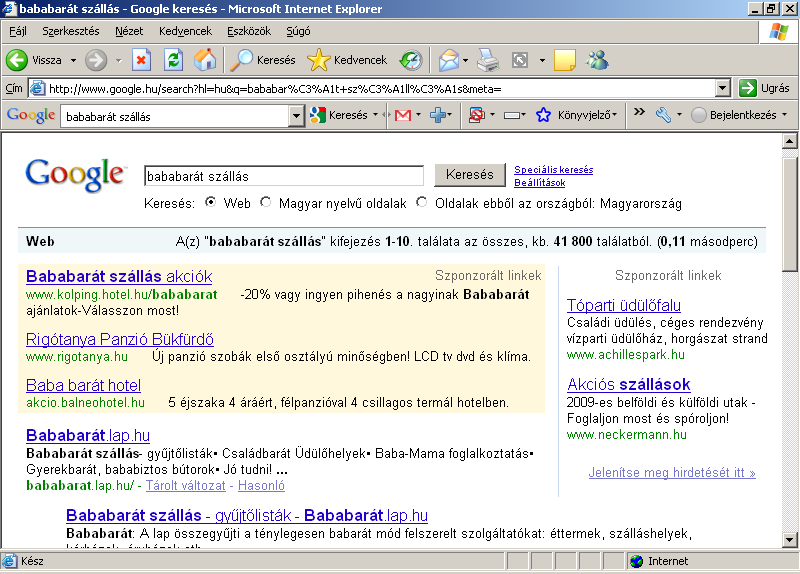The image size is (800, 574).
Task: Open the Bababarát szállás akciók ad
Action: 119,276
